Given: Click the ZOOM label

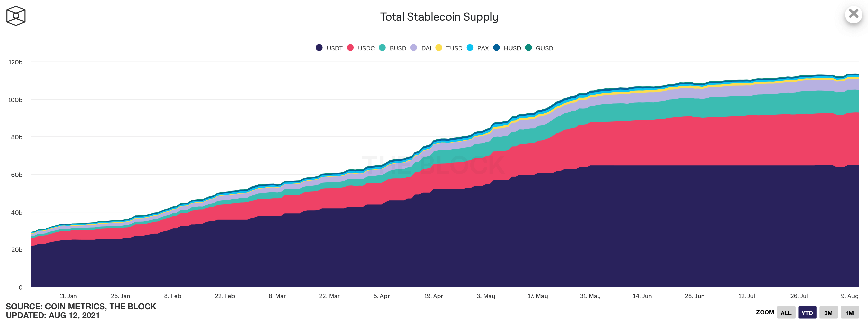Looking at the screenshot, I should click(765, 312).
